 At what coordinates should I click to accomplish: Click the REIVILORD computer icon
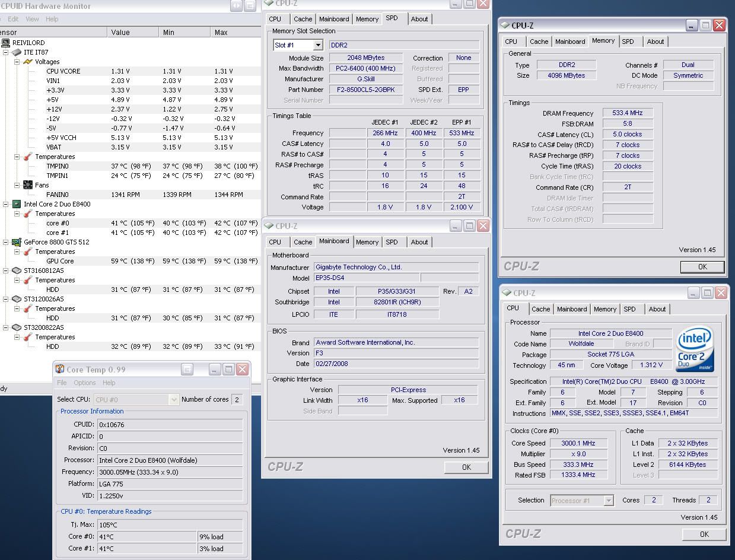(6, 43)
